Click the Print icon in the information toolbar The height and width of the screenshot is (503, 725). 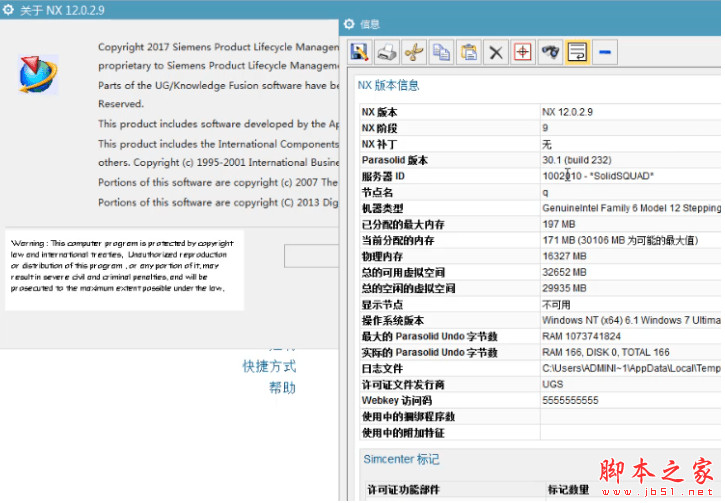coord(387,52)
